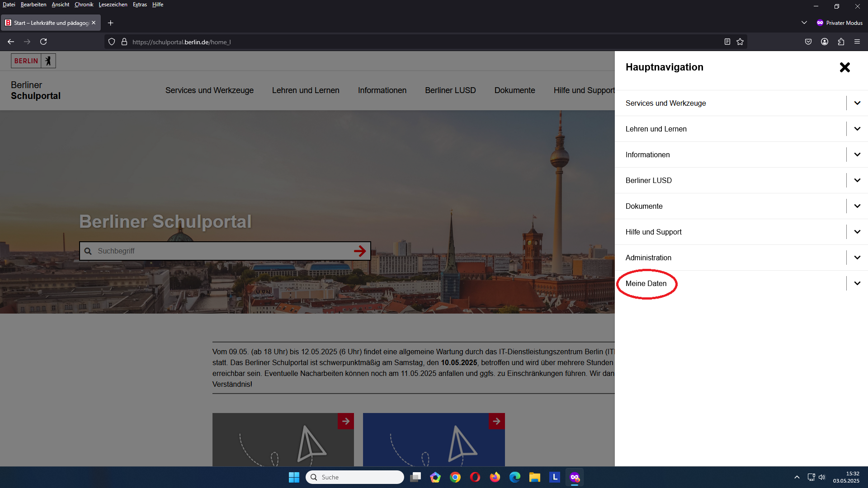Open Chrome from the Windows taskbar
Viewport: 868px width, 488px height.
[455, 477]
